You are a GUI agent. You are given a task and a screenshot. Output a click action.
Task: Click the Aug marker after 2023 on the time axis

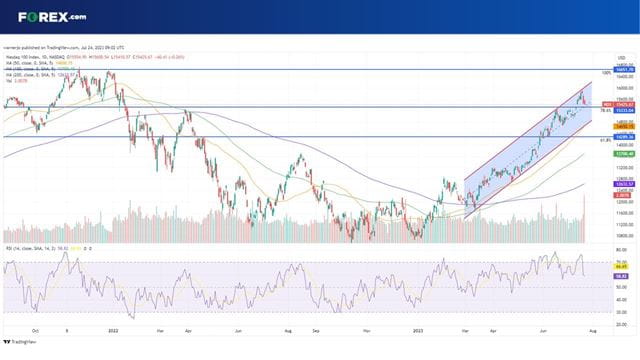pyautogui.click(x=593, y=331)
